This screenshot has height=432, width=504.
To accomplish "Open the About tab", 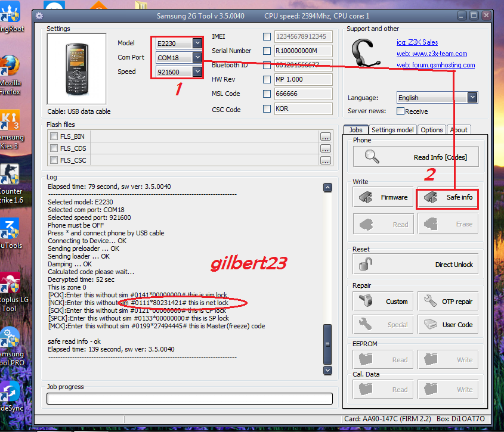I will (x=459, y=130).
